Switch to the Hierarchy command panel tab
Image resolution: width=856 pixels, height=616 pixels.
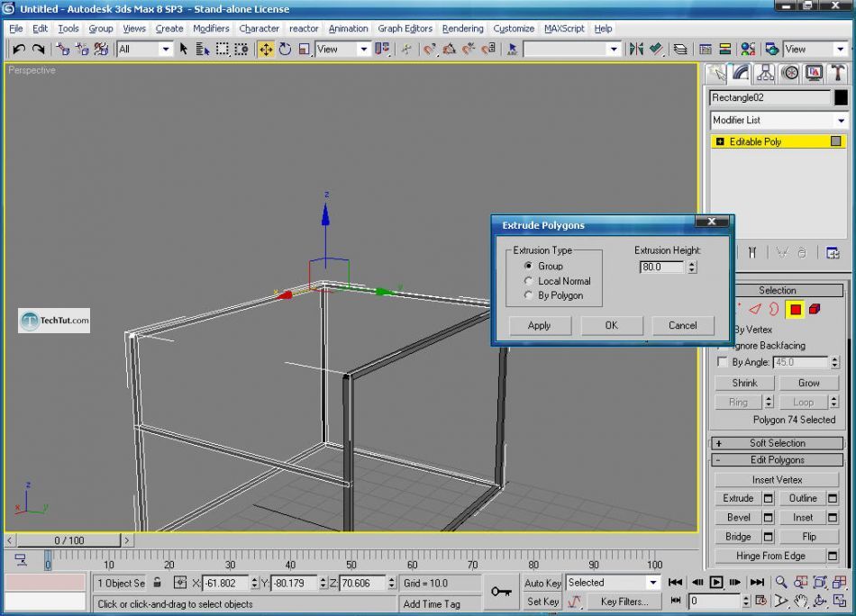click(765, 73)
